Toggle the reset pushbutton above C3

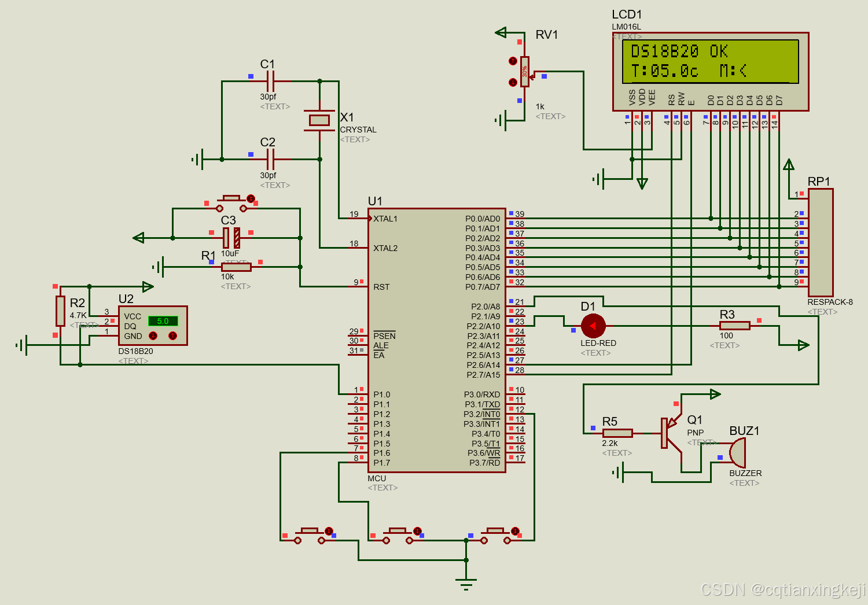pyautogui.click(x=231, y=204)
